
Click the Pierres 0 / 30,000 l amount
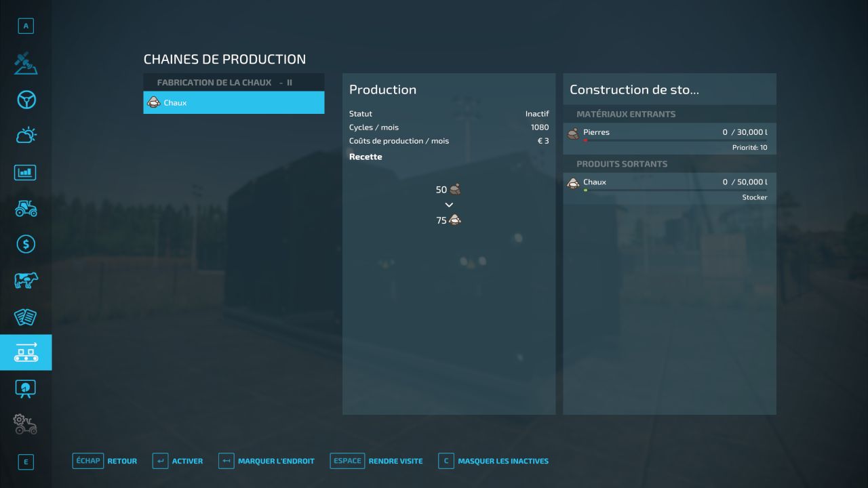pos(745,132)
